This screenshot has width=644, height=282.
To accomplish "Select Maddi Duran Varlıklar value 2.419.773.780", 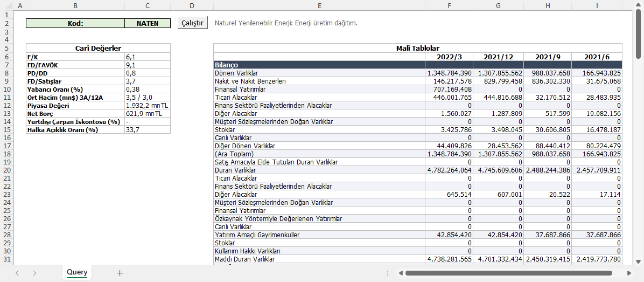I will tap(597, 259).
